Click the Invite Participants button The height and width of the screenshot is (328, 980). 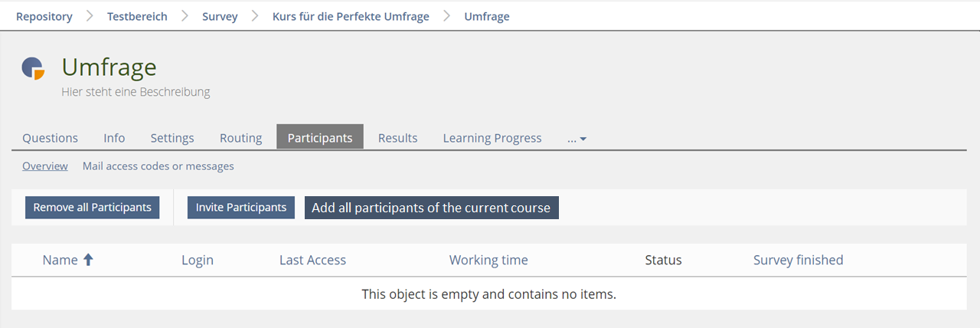click(241, 207)
